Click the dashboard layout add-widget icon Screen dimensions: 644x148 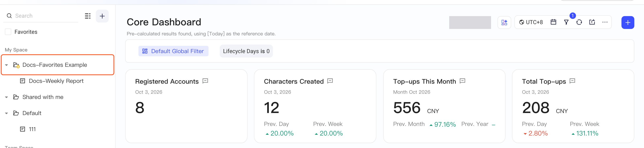coord(504,23)
